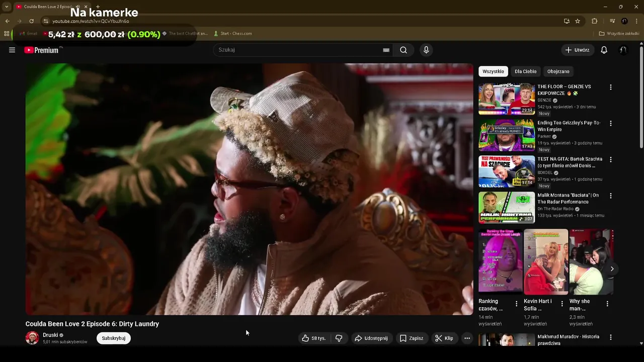Image resolution: width=644 pixels, height=362 pixels.
Task: Open the tab search dropdown arrow
Action: (7, 7)
